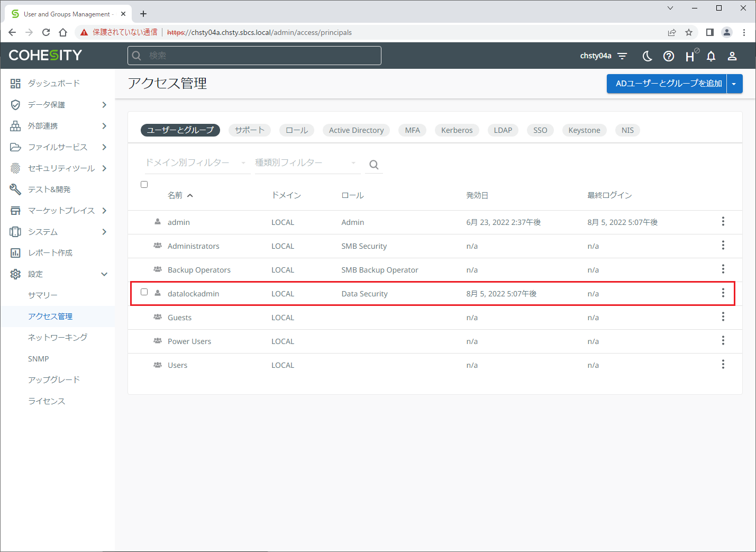Open the type filter dropdown

click(306, 163)
